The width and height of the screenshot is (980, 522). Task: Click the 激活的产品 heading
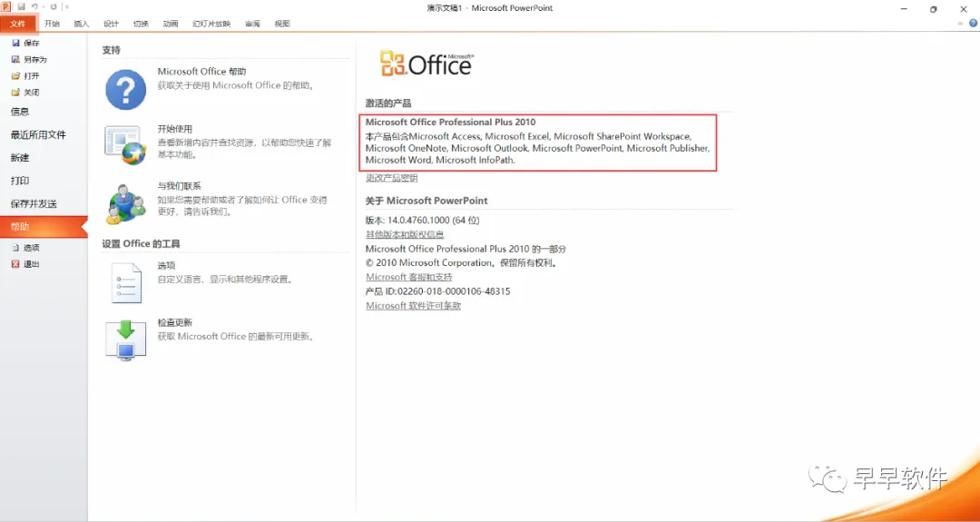(x=388, y=103)
